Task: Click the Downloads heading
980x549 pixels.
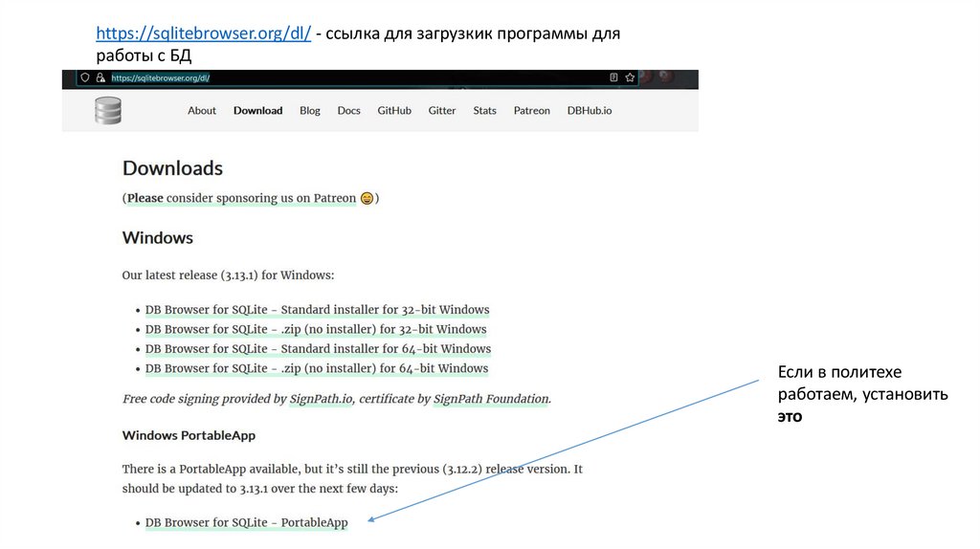Action: 172,168
